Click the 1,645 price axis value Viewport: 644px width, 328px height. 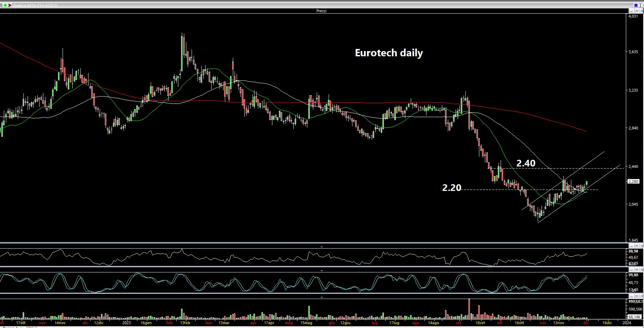tap(633, 240)
